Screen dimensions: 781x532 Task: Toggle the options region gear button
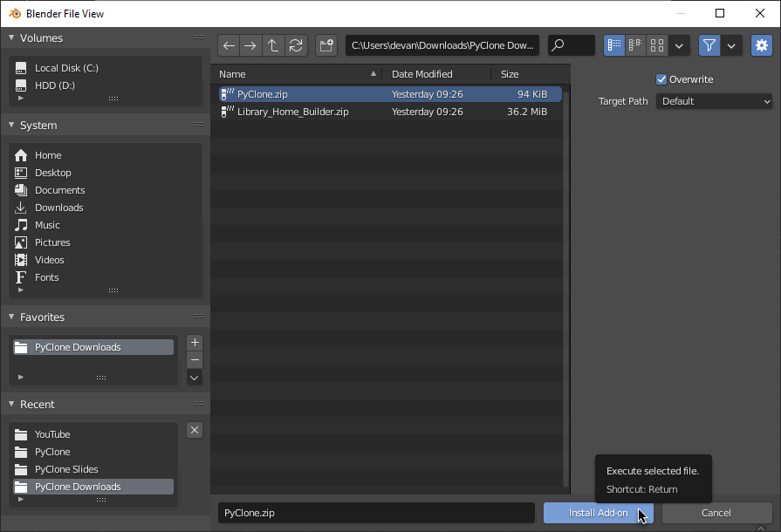click(x=762, y=45)
